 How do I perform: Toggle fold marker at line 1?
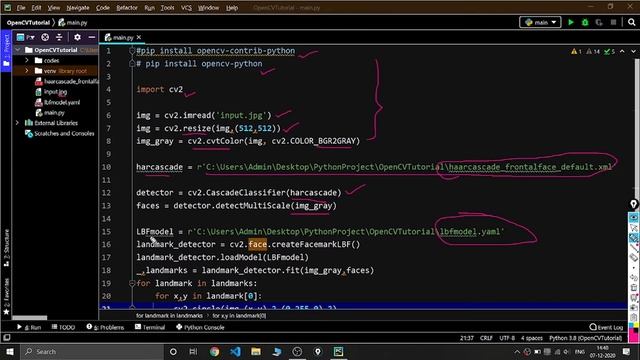tap(132, 51)
